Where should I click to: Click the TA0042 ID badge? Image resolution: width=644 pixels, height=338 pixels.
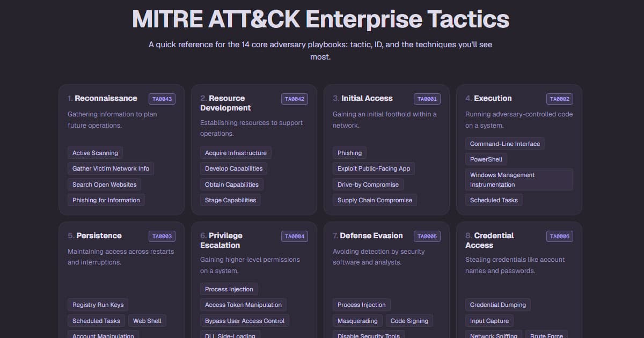pyautogui.click(x=295, y=99)
